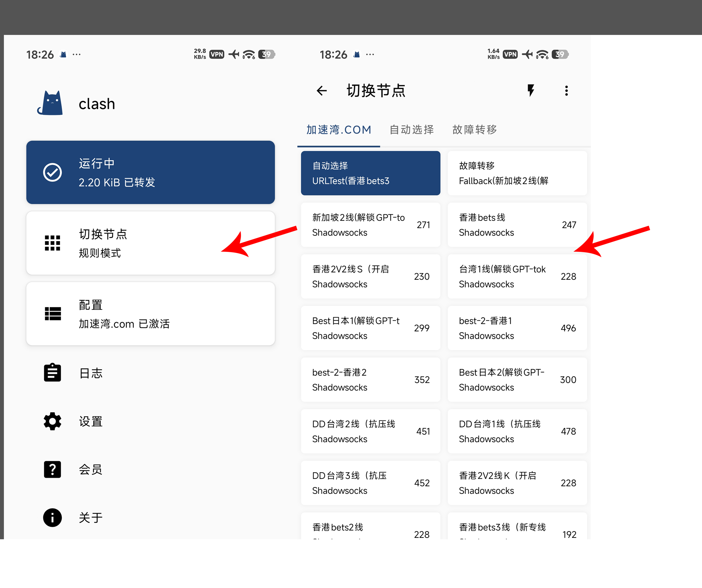Tap the back arrow icon
The image size is (702, 588).
point(321,91)
